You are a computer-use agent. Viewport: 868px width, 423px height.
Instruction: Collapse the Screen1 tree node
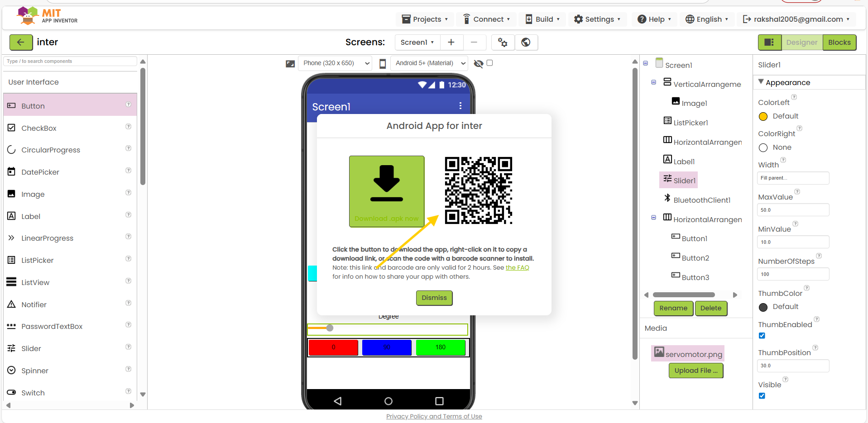click(x=645, y=63)
